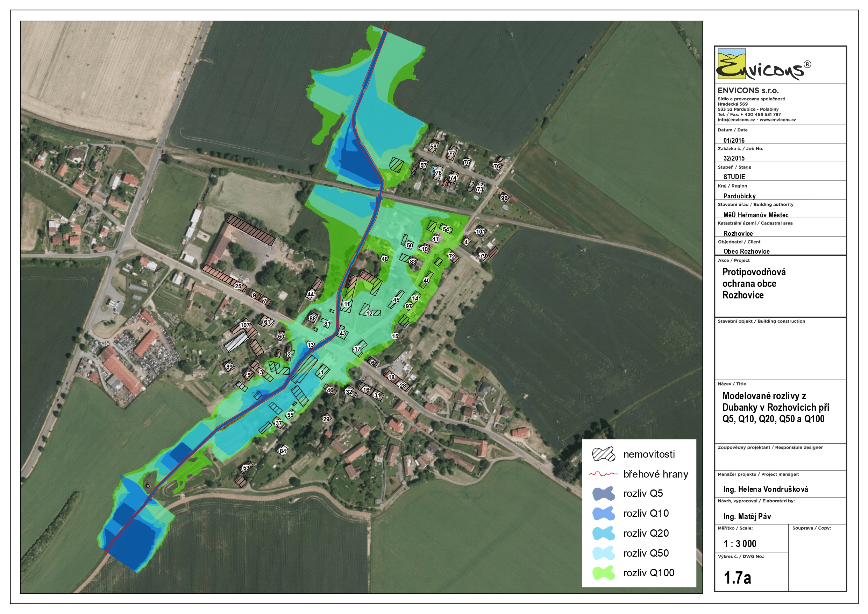Click building label 28 on the map
Screen dimensions: 868x614
(x=403, y=386)
